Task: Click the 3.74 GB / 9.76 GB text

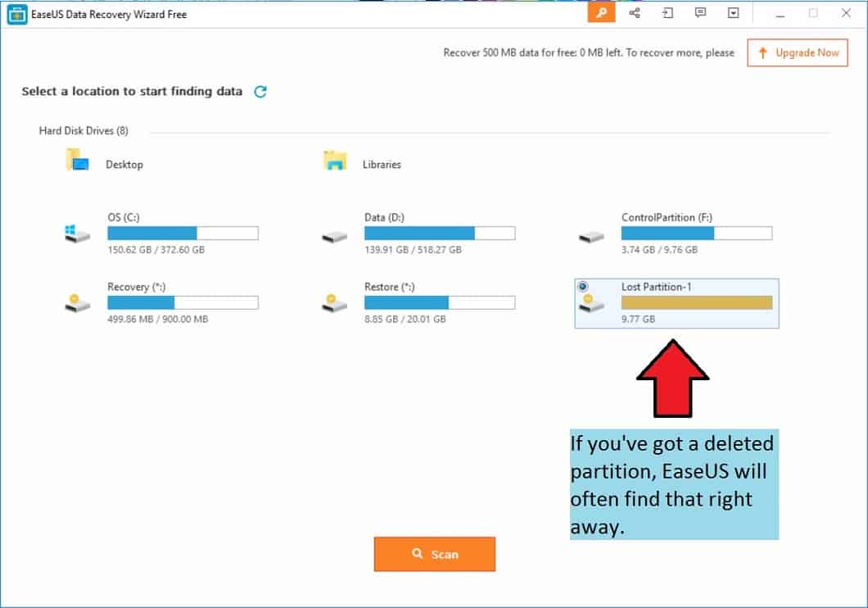Action: click(659, 250)
